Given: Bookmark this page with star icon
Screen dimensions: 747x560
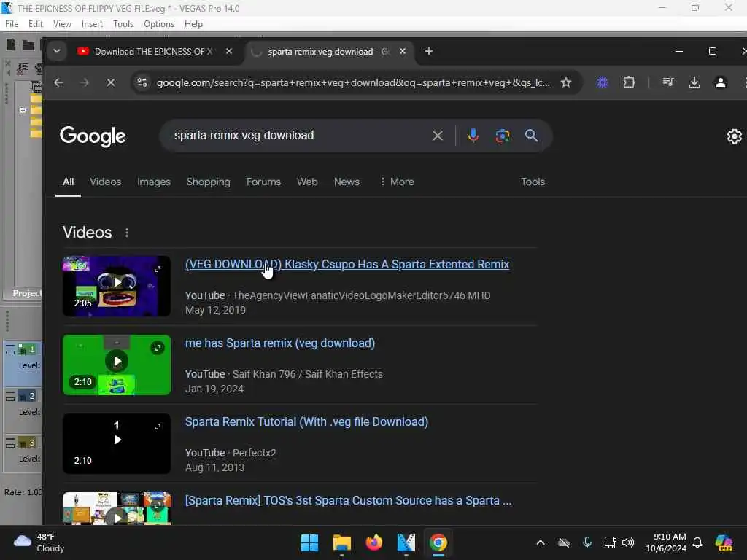Looking at the screenshot, I should pyautogui.click(x=566, y=82).
